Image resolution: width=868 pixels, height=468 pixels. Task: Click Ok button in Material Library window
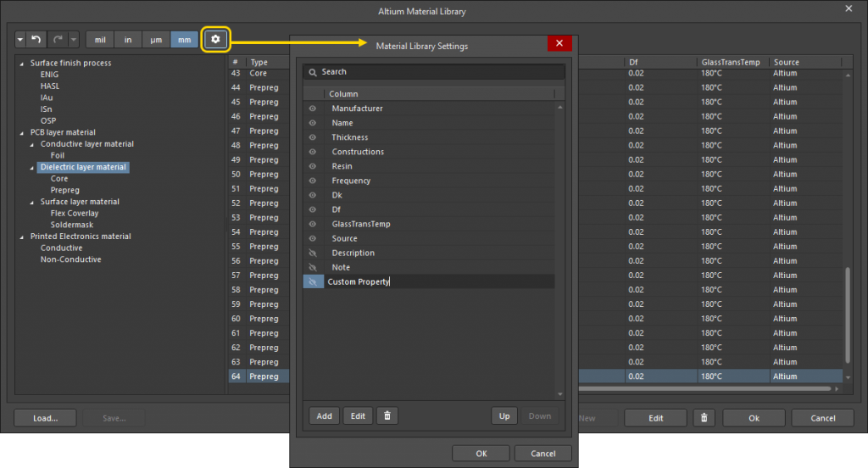pyautogui.click(x=754, y=418)
